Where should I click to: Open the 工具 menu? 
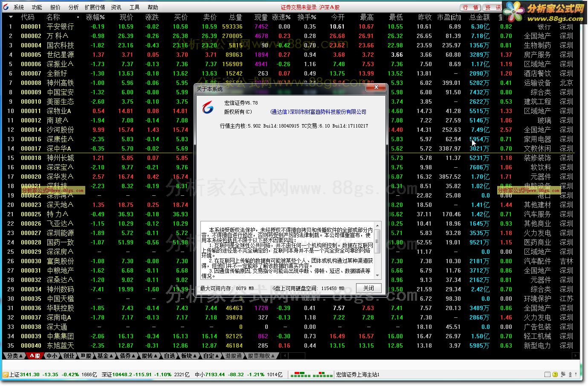(134, 7)
